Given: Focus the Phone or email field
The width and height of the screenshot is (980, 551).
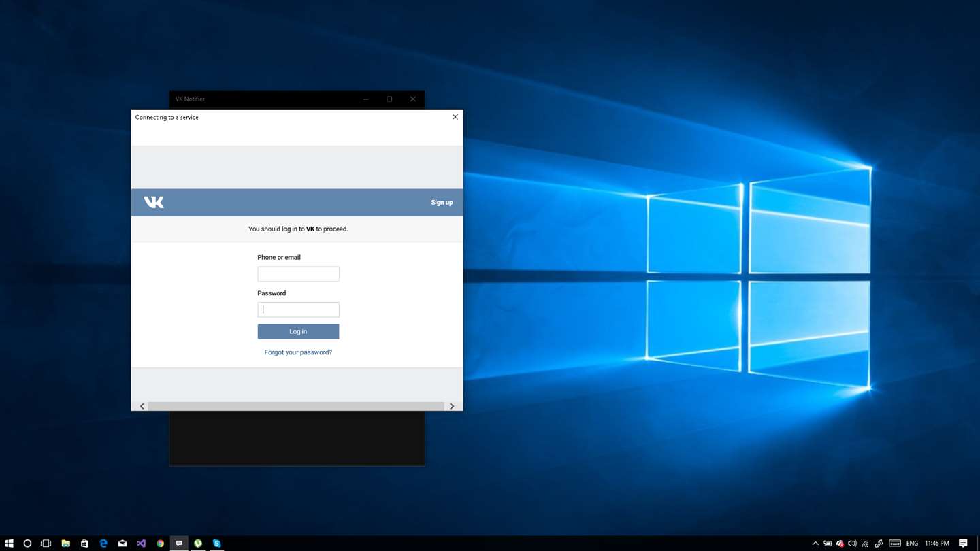Looking at the screenshot, I should [298, 274].
